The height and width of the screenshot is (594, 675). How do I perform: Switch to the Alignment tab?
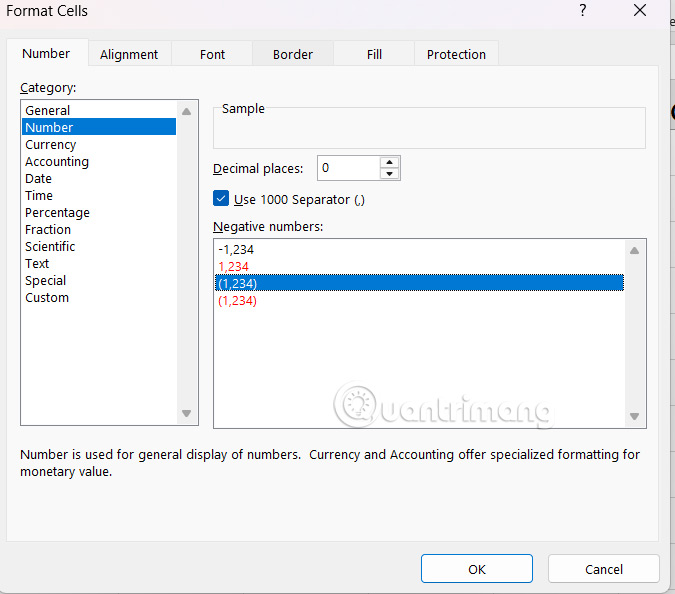pos(129,54)
